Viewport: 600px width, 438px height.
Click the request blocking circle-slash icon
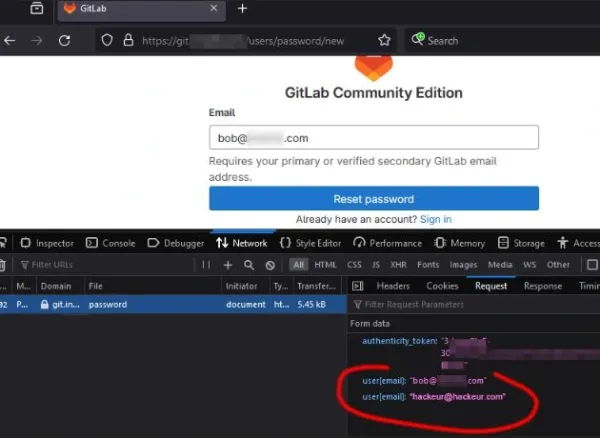tap(270, 265)
